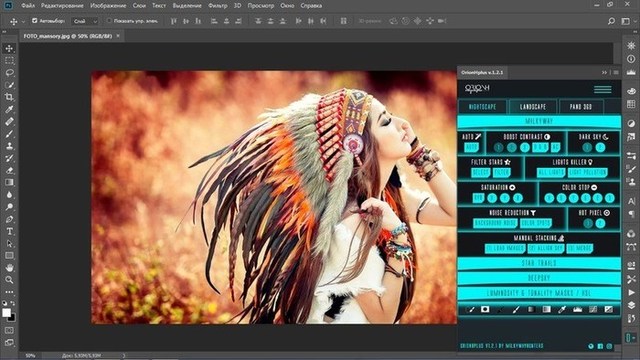Select Dark Sky level 1
This screenshot has height=360, width=640.
tap(587, 147)
